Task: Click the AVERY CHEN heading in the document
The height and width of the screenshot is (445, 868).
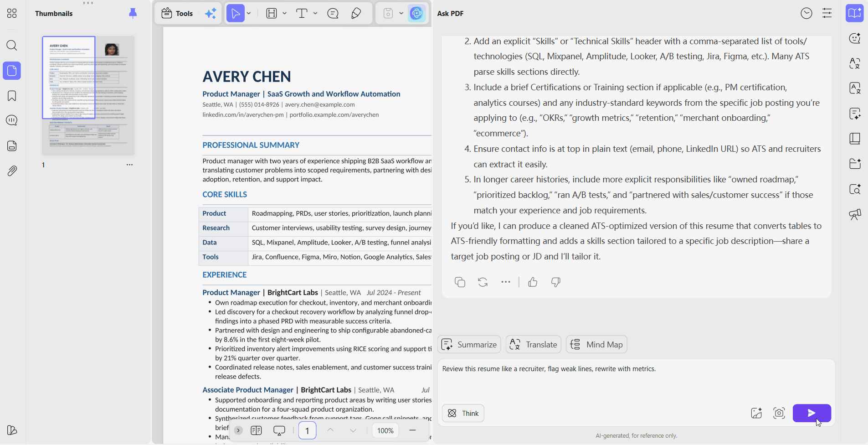Action: click(247, 77)
